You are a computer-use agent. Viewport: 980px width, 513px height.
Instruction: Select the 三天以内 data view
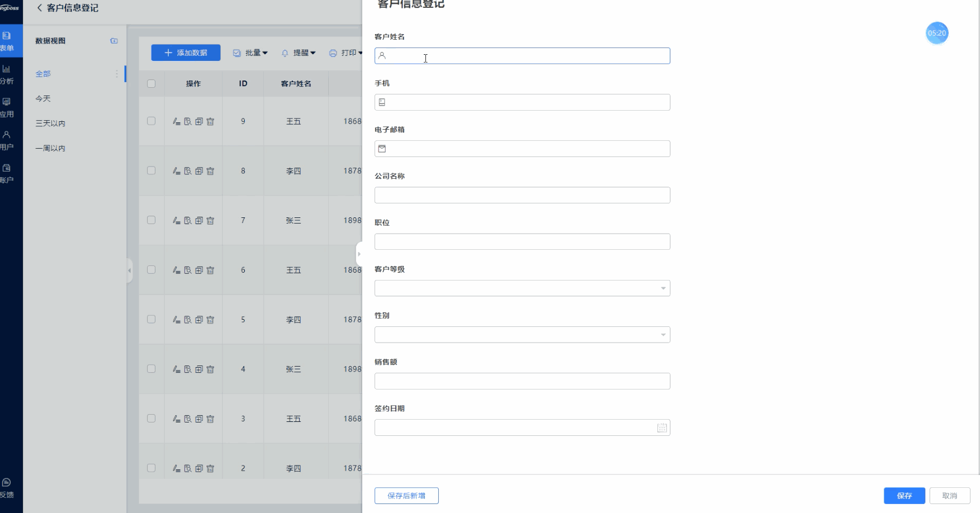click(x=50, y=123)
